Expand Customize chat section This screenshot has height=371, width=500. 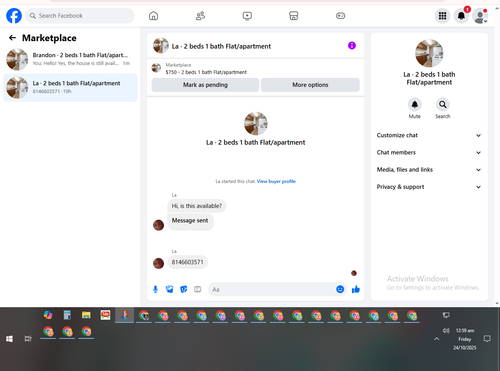429,135
